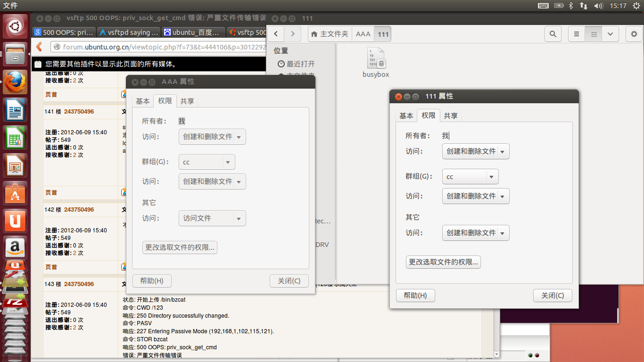Open user 243750496 link on 141 楼
644x362 pixels.
point(79,112)
